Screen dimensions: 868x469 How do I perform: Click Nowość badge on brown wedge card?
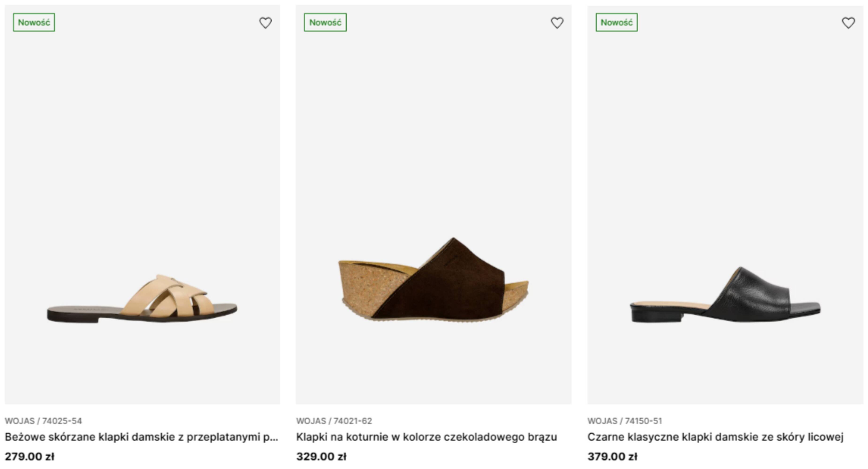(x=325, y=22)
